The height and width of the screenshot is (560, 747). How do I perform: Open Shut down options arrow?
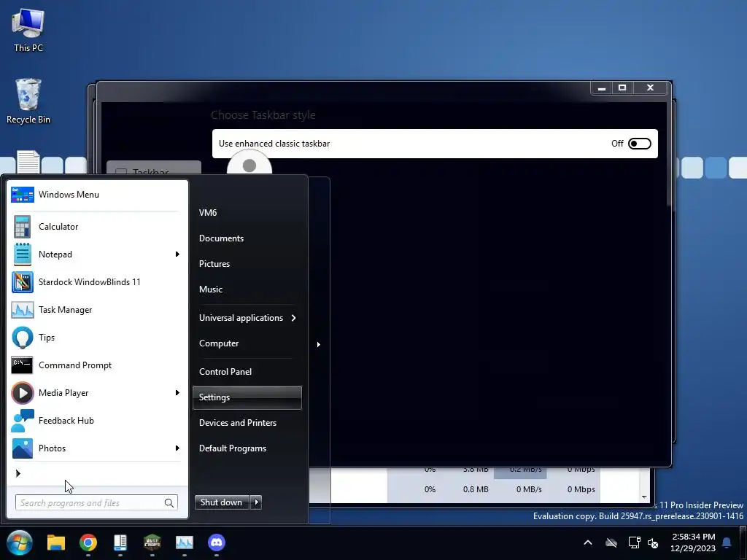tap(256, 502)
